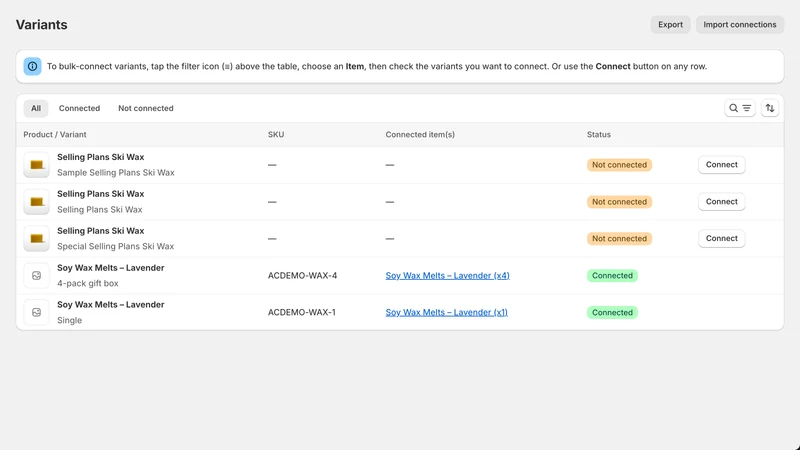Image resolution: width=800 pixels, height=450 pixels.
Task: Click the sort arrows icon
Action: [x=769, y=108]
